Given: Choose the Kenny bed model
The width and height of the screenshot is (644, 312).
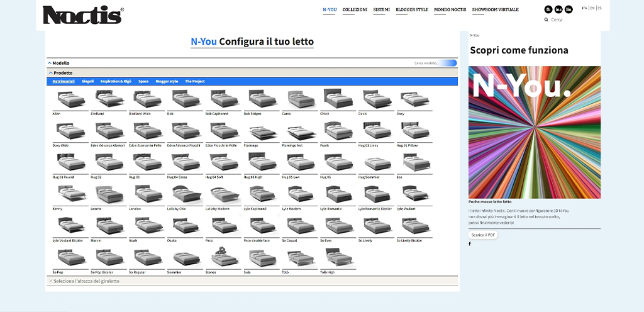Looking at the screenshot, I should (70, 194).
